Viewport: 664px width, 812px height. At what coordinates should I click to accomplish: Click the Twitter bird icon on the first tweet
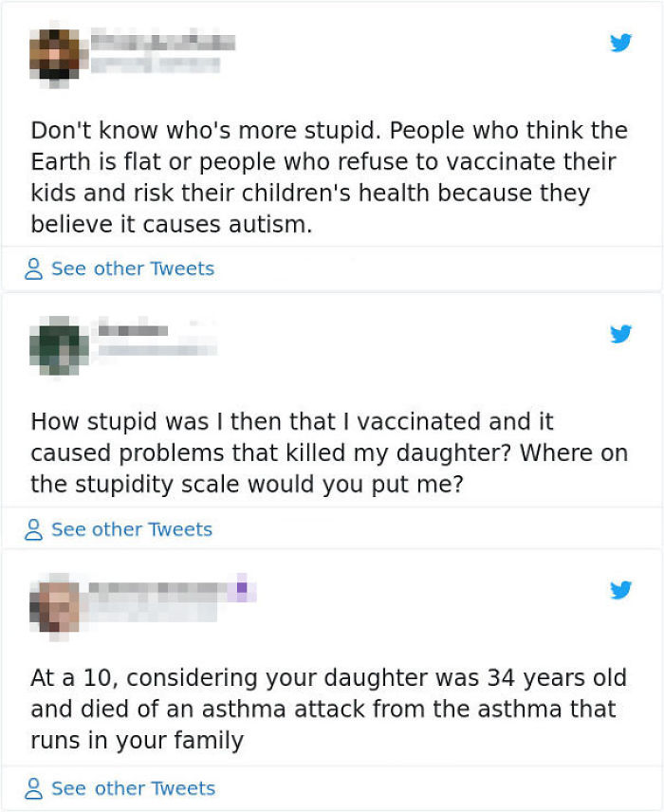(x=621, y=43)
